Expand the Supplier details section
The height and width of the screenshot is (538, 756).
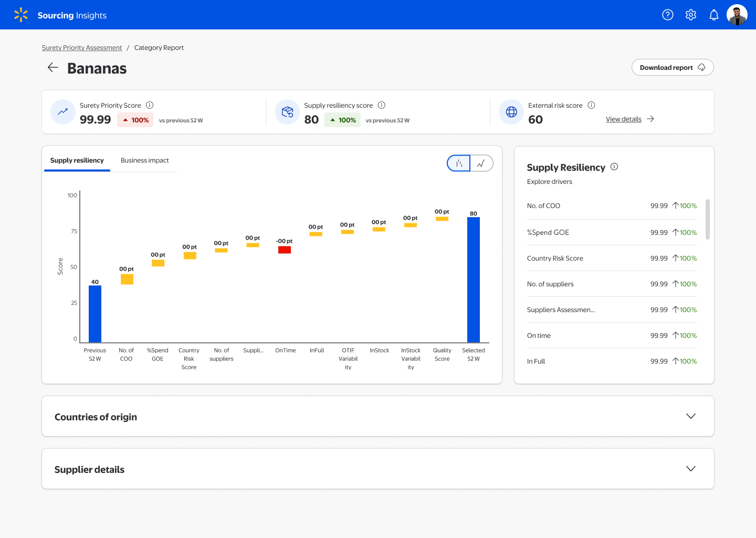click(690, 469)
